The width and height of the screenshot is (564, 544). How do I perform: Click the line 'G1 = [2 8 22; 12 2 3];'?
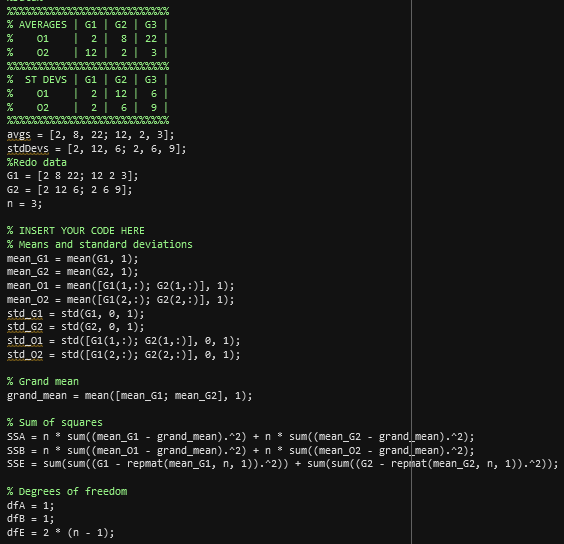[x=73, y=176]
